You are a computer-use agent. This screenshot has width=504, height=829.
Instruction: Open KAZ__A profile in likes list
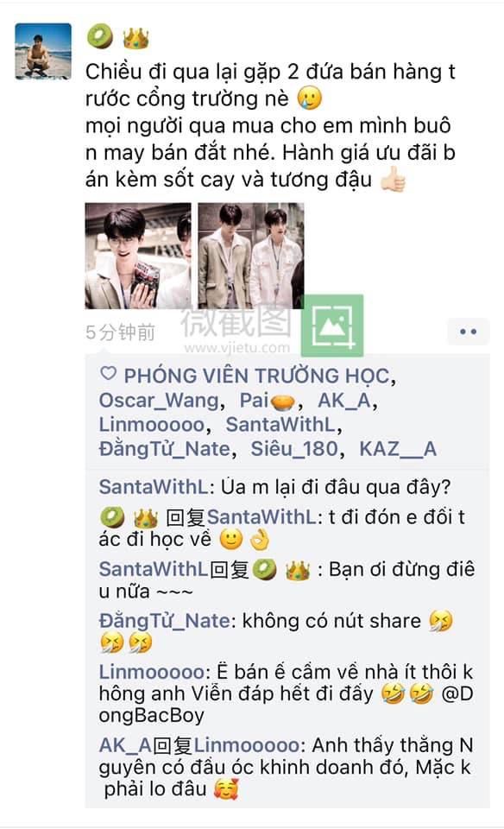398,449
